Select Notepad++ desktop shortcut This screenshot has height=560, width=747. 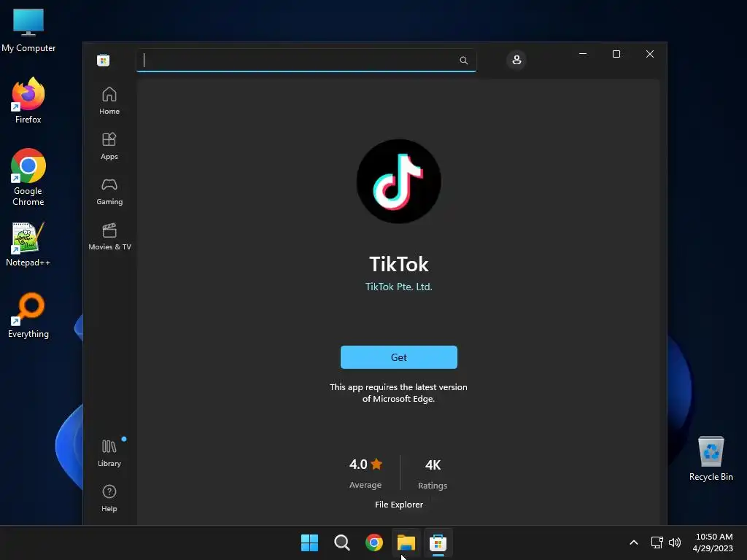(28, 244)
